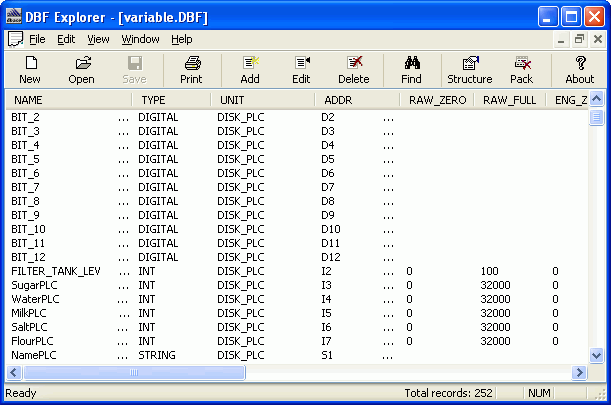Click the DIGITAL type of BIT_4
611x405 pixels.
(x=158, y=145)
